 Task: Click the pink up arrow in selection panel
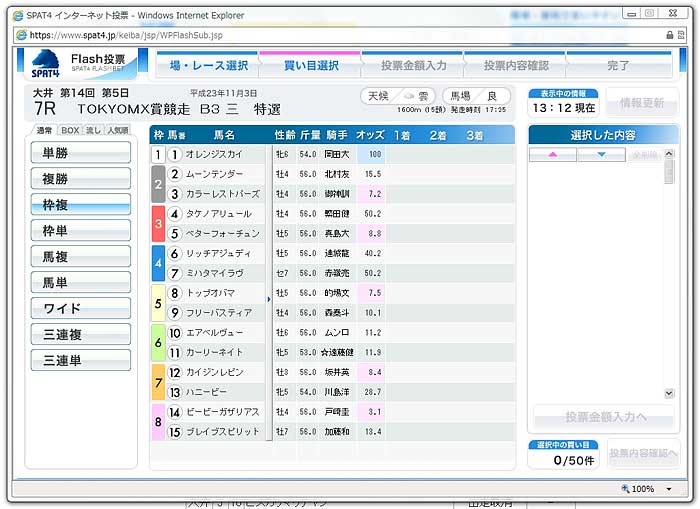tap(553, 155)
